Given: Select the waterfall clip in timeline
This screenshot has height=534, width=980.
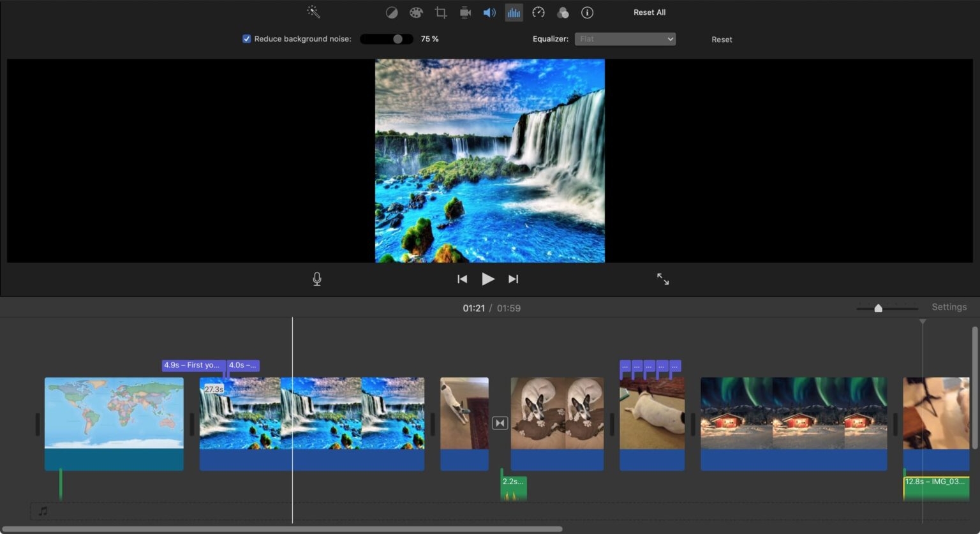Looking at the screenshot, I should coord(312,424).
